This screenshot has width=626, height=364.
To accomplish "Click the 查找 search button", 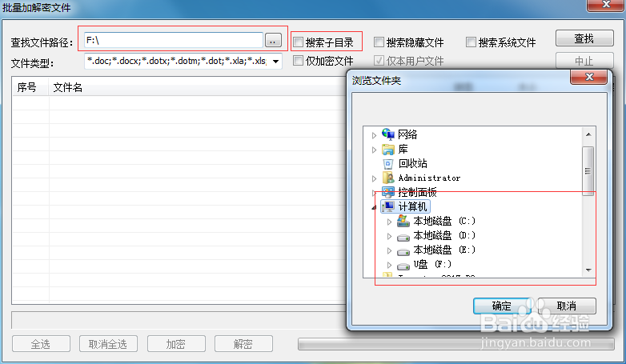I will click(584, 38).
